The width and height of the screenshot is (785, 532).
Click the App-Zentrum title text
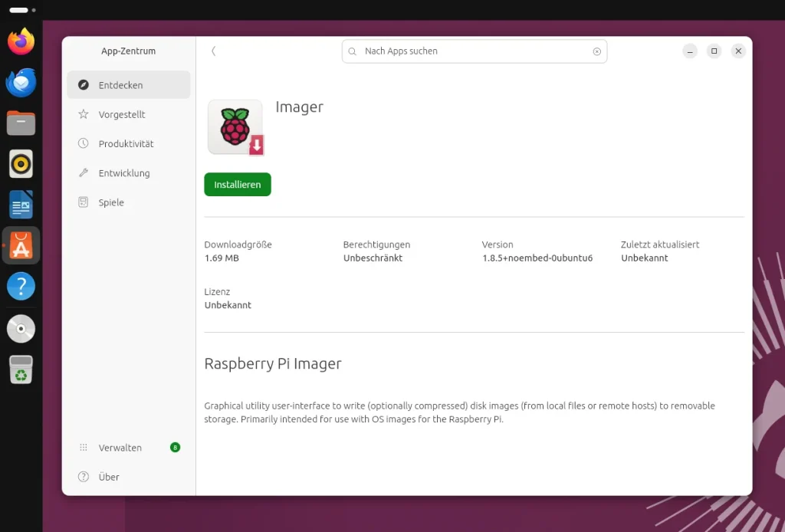[128, 51]
